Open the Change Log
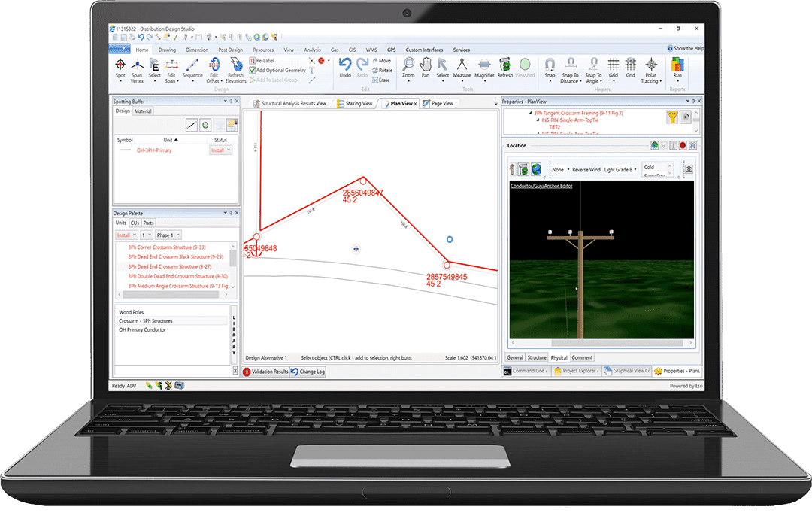The height and width of the screenshot is (519, 812). 308,372
